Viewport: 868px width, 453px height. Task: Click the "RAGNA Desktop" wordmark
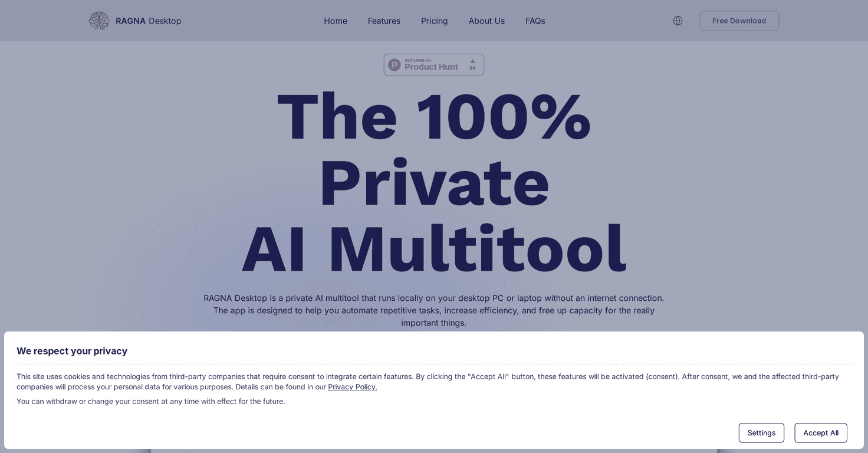coord(147,21)
